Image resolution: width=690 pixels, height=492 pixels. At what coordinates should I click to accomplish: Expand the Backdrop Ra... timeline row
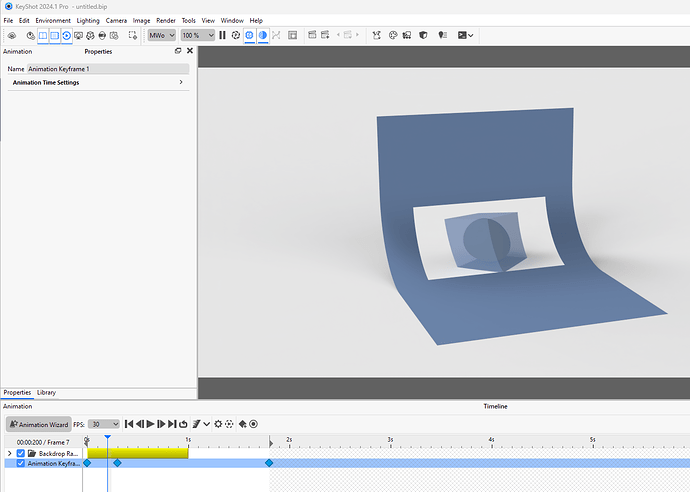(10, 453)
